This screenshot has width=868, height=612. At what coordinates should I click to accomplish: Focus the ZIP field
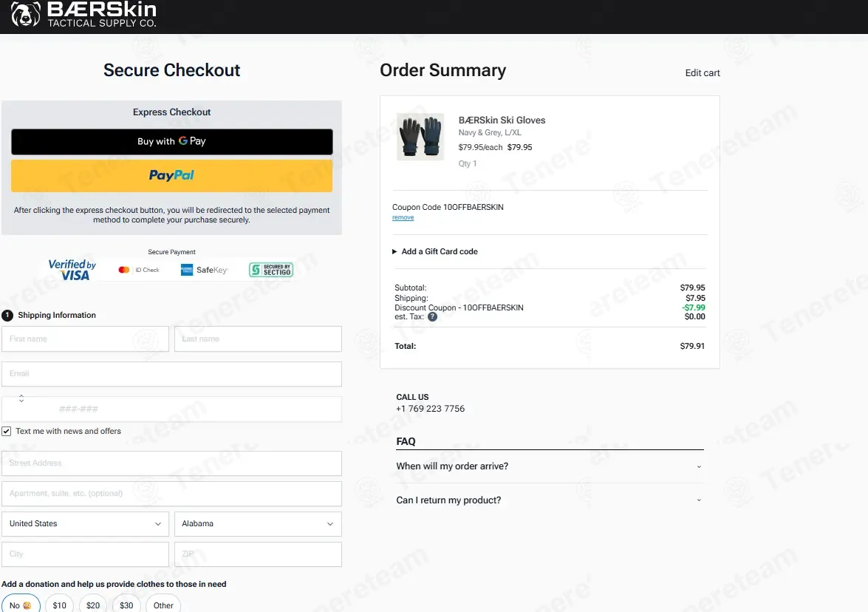click(x=258, y=554)
